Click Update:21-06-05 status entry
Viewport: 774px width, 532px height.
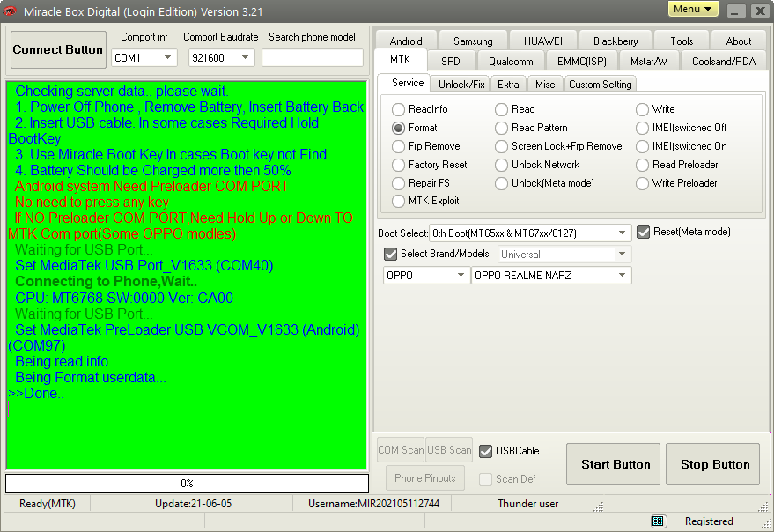pos(193,503)
